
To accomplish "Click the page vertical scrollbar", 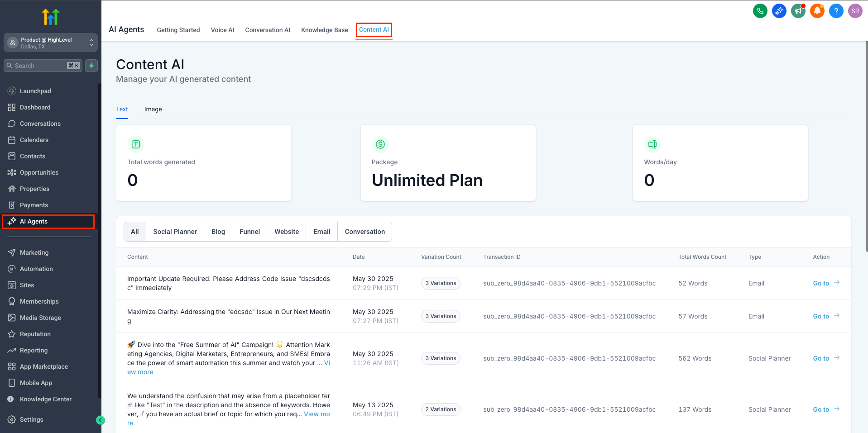I will (866, 147).
